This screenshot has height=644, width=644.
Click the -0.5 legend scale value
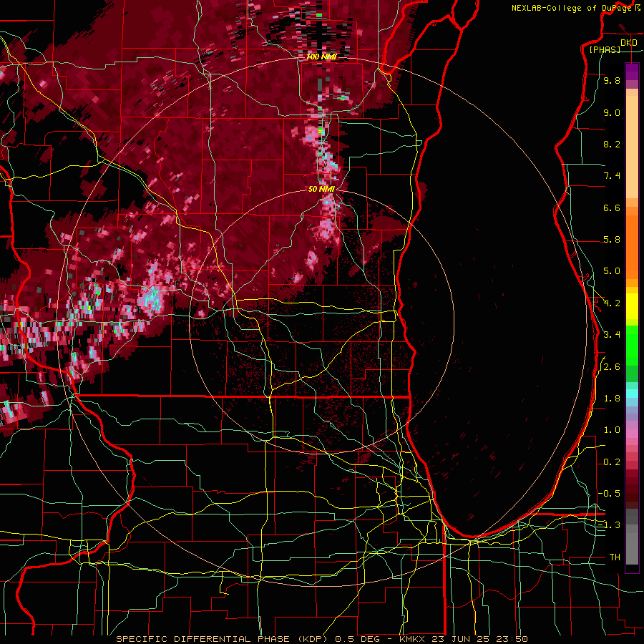coord(610,493)
